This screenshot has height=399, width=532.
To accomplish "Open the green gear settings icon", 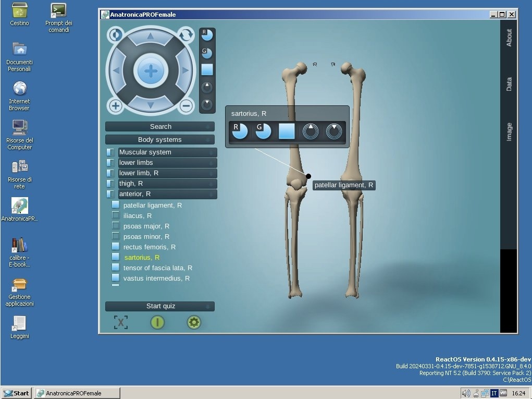I will point(194,322).
